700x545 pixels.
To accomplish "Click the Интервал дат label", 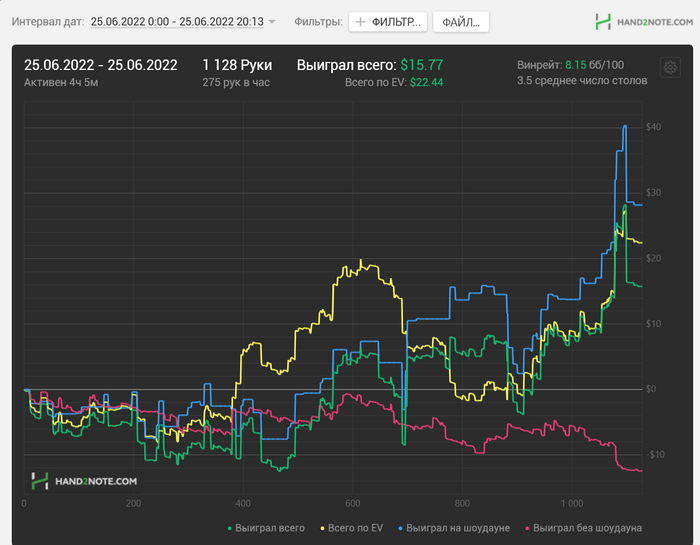I will [x=48, y=21].
